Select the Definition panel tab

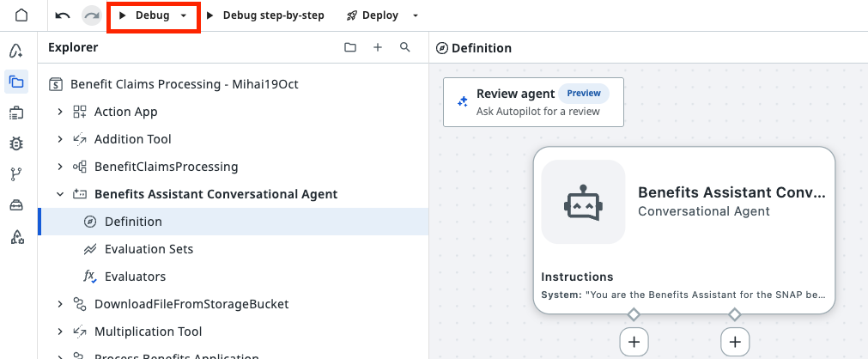pos(474,48)
